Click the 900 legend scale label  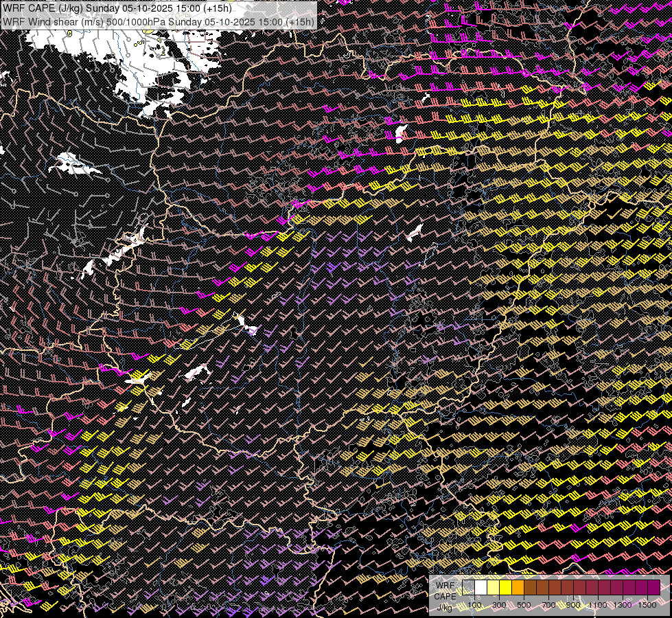pyautogui.click(x=574, y=606)
